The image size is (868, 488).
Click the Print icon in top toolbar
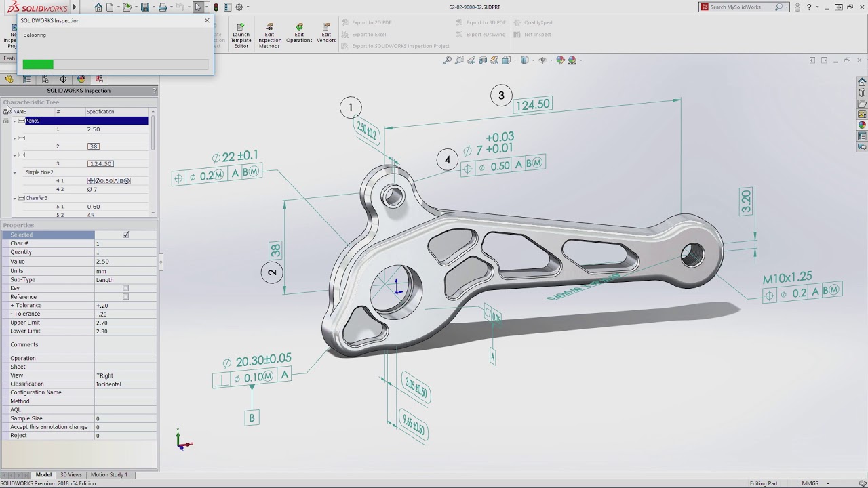(163, 7)
